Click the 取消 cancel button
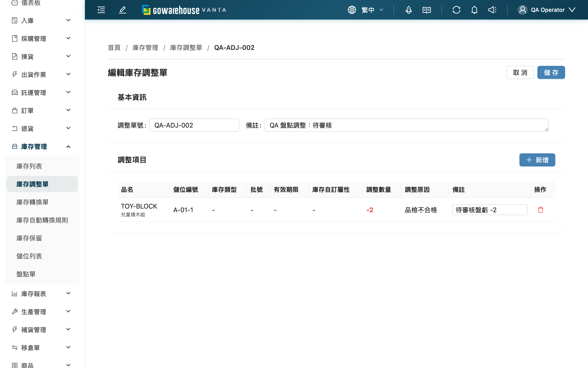588x368 pixels. (520, 73)
